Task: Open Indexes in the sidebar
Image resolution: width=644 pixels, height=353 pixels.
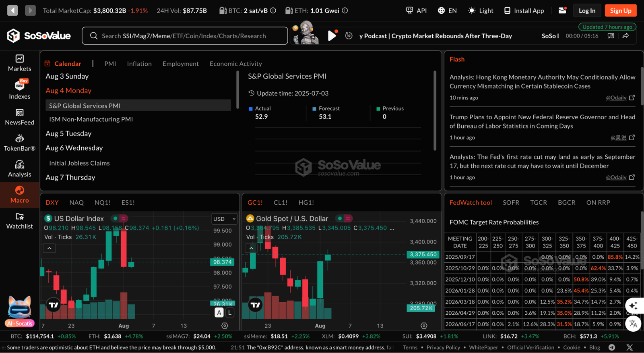Action: click(x=19, y=89)
